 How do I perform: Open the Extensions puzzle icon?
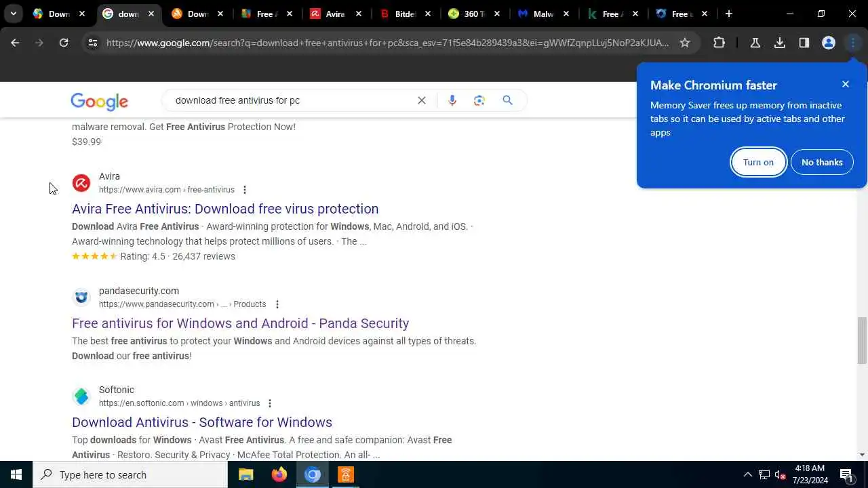click(x=719, y=43)
